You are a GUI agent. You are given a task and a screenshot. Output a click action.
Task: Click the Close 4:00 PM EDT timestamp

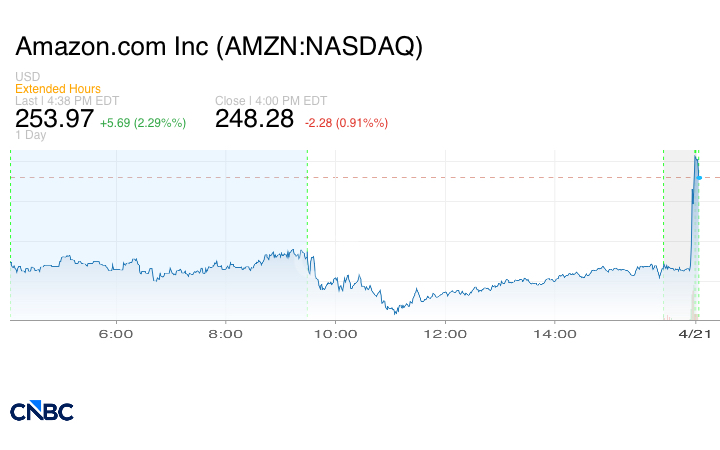coord(271,101)
